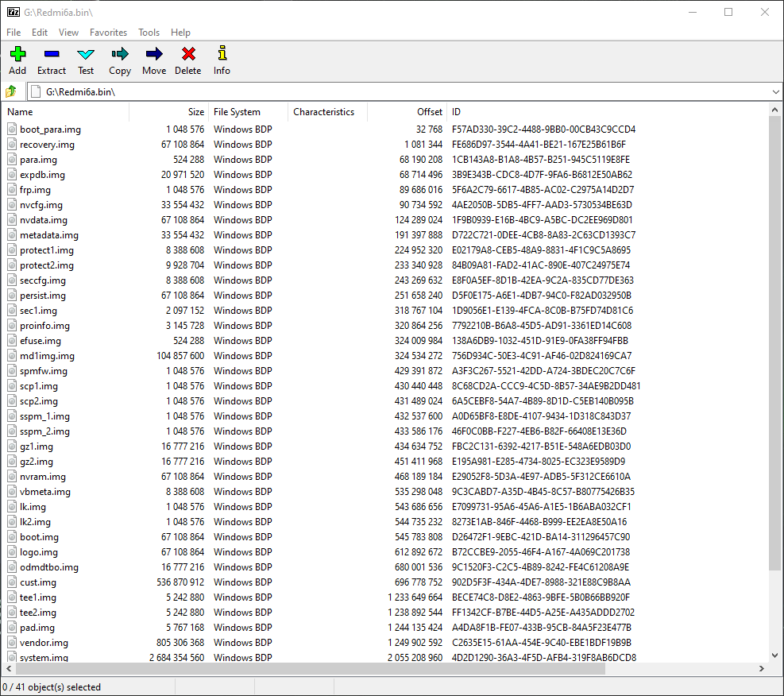Open the Favorites menu
This screenshot has width=784, height=696.
(109, 33)
